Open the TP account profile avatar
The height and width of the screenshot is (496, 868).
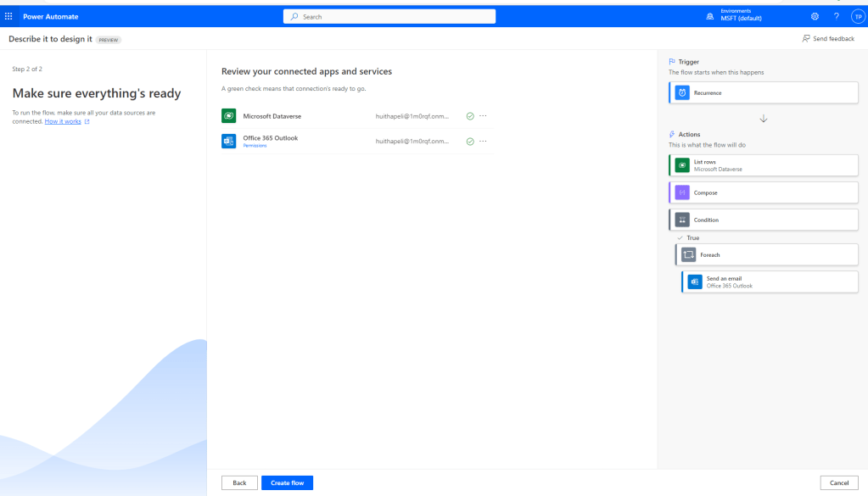(x=857, y=16)
